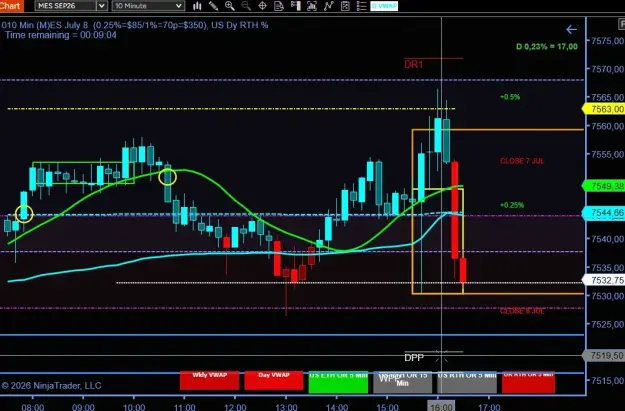Activate the zoom out magnifier

pos(246,6)
